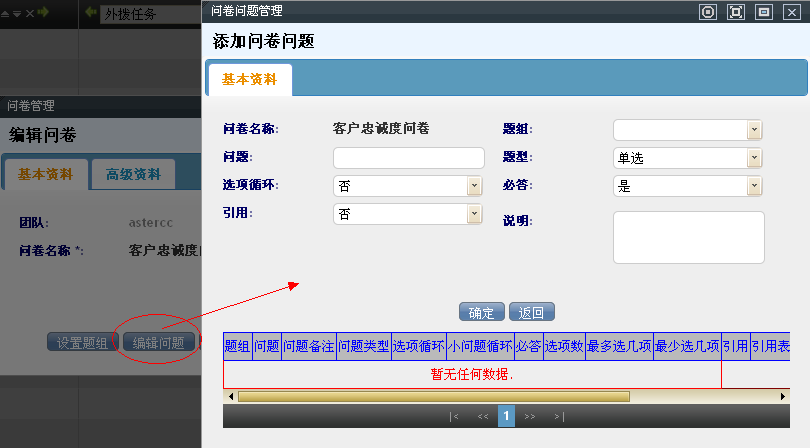
Task: Click the fullscreen icon in dialog title bar
Action: [735, 12]
